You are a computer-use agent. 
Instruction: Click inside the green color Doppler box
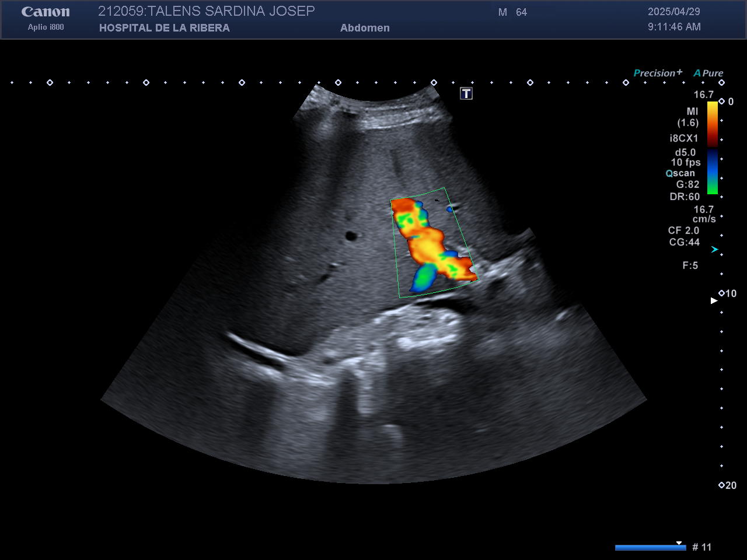pyautogui.click(x=432, y=245)
